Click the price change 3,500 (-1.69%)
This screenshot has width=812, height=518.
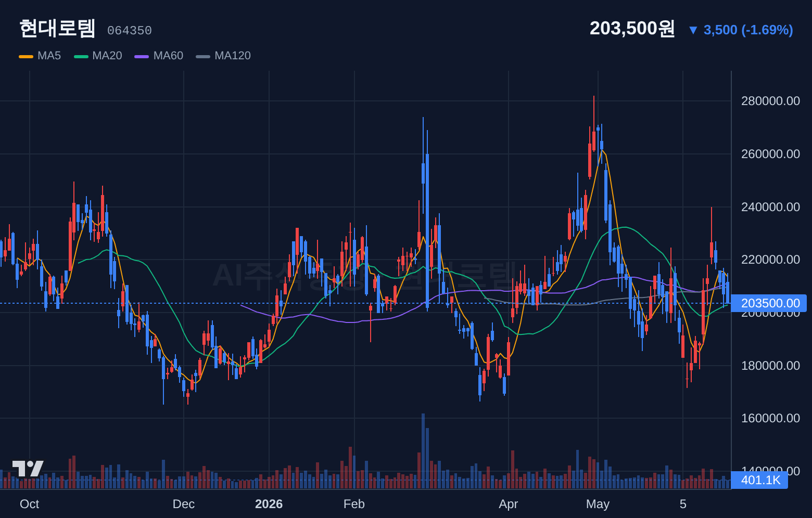click(x=748, y=30)
